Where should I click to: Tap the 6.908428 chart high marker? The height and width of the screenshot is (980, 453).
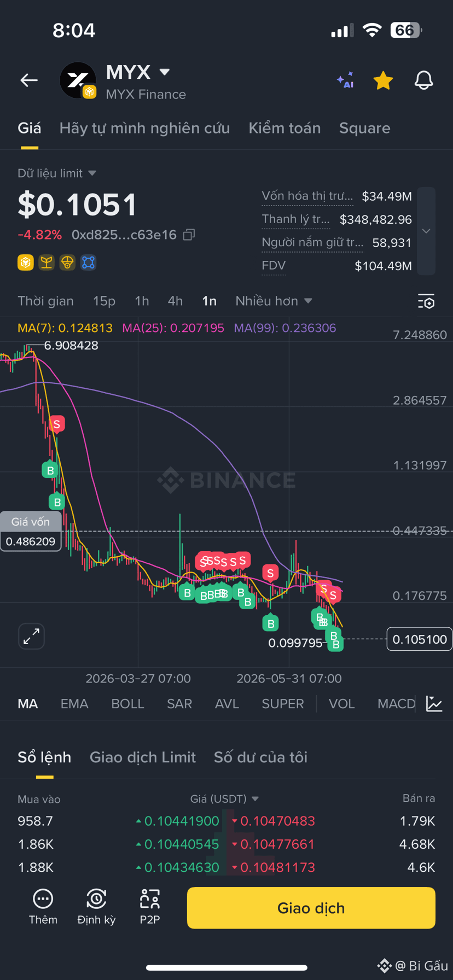(71, 346)
